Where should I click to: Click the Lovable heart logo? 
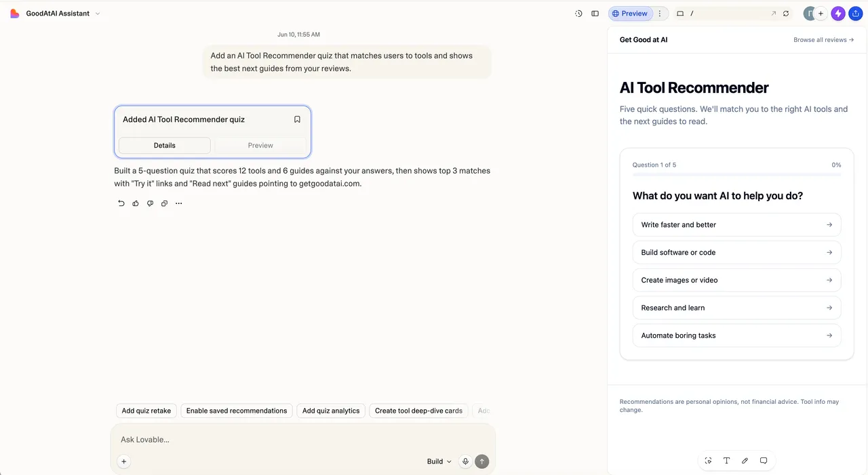14,14
